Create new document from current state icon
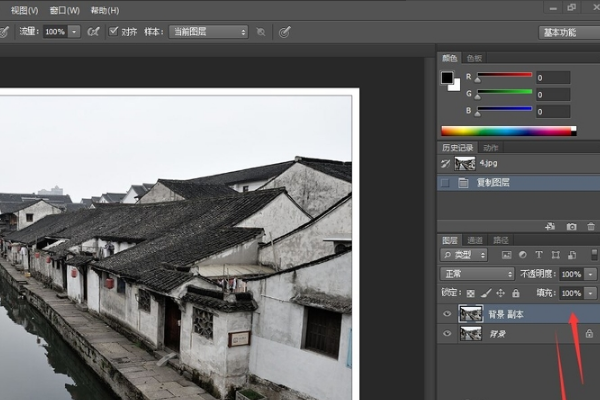This screenshot has height=400, width=600. pyautogui.click(x=551, y=227)
